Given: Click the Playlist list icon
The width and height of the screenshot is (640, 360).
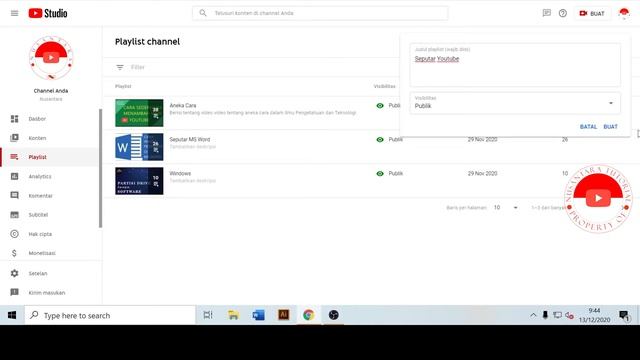Looking at the screenshot, I should pyautogui.click(x=14, y=157).
